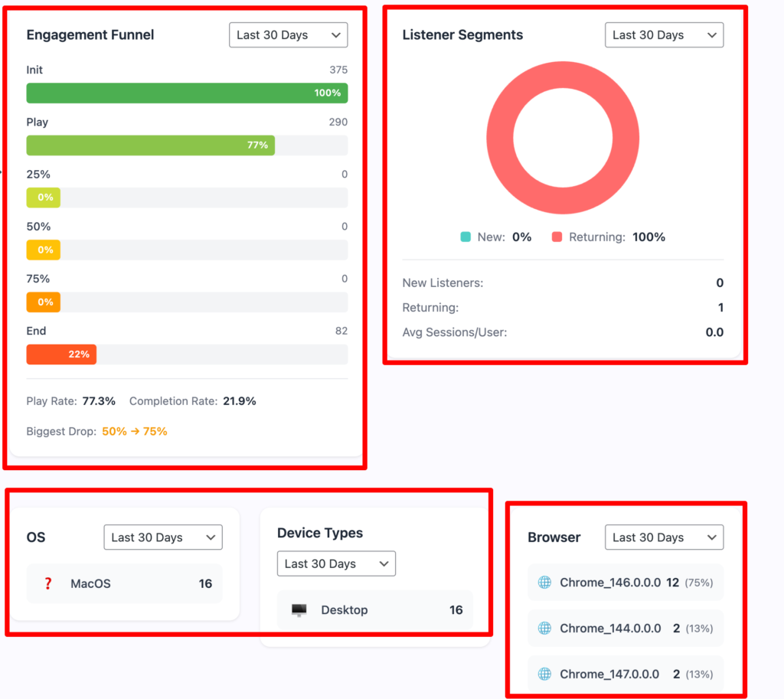This screenshot has height=699, width=784.
Task: Click the red question mark MacOS icon
Action: point(48,583)
